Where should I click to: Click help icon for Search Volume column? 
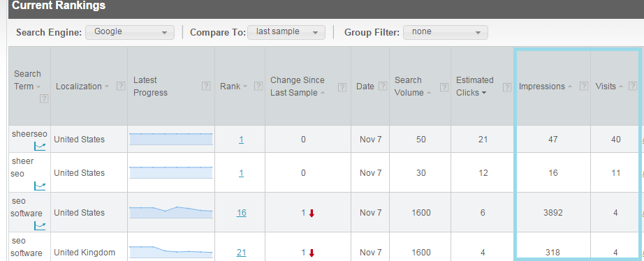[x=444, y=87]
